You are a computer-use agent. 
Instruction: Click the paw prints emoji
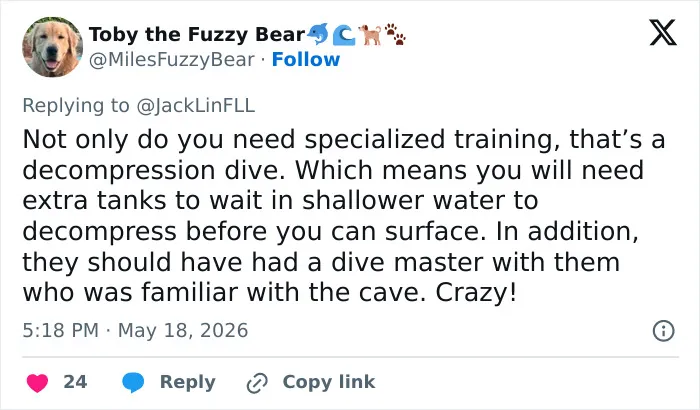click(396, 34)
